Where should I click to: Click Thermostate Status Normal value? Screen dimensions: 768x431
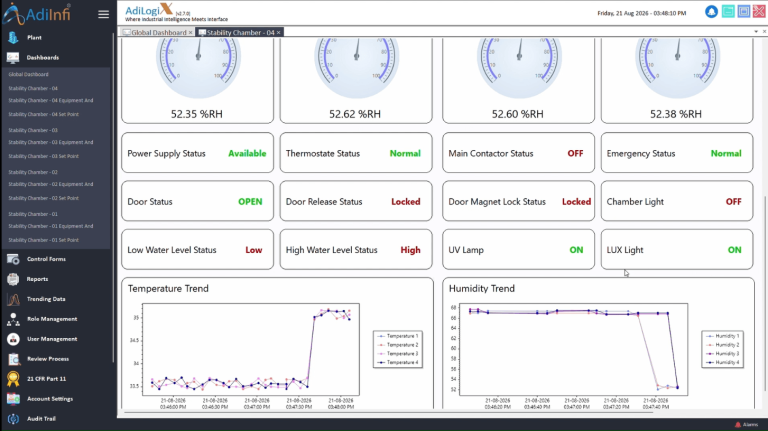point(405,153)
